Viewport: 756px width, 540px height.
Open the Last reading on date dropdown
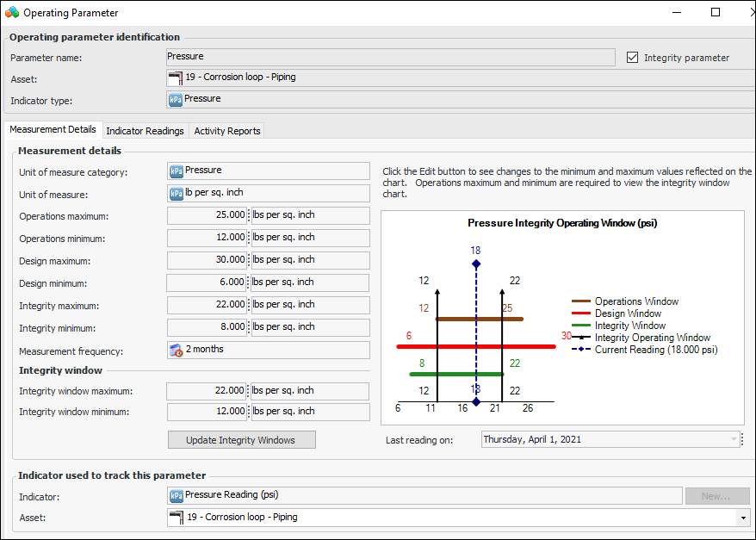coord(734,439)
